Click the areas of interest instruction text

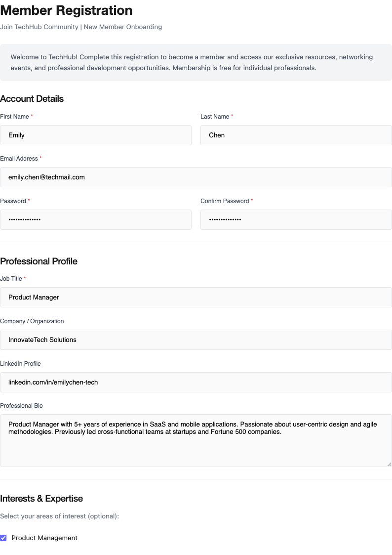(x=59, y=516)
